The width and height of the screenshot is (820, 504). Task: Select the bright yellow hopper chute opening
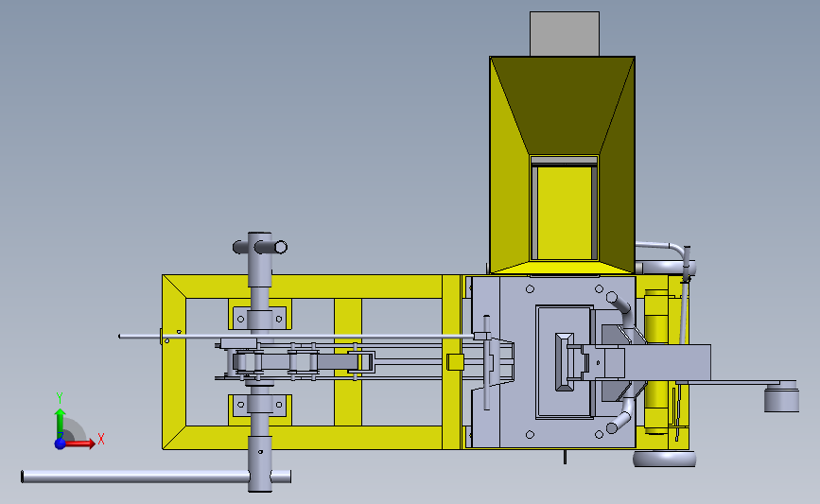(565, 213)
